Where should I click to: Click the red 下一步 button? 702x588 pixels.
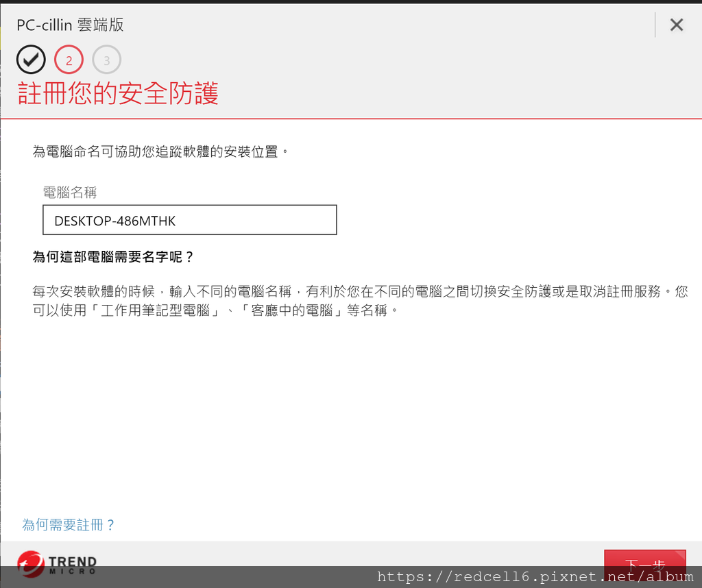[644, 564]
